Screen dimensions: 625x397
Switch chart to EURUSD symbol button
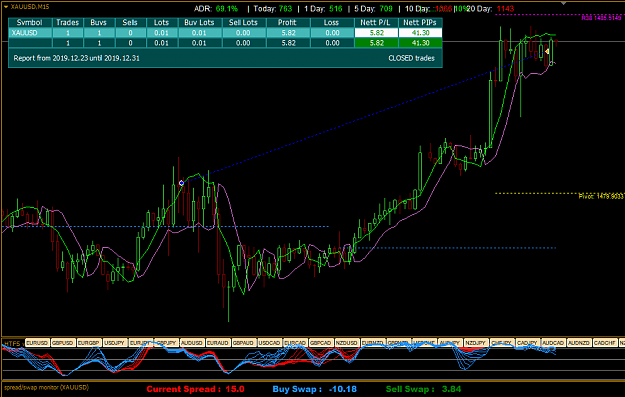coord(37,343)
